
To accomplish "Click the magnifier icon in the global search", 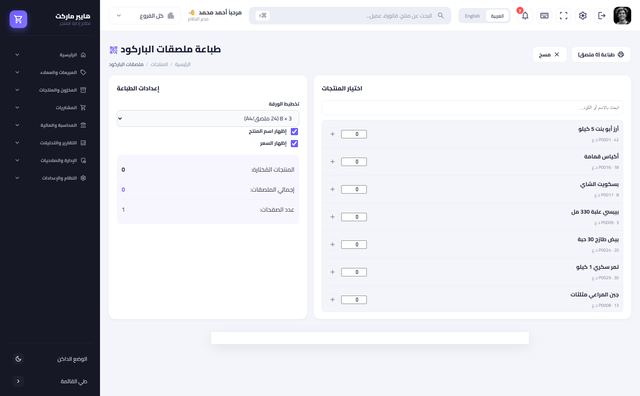I will [440, 16].
